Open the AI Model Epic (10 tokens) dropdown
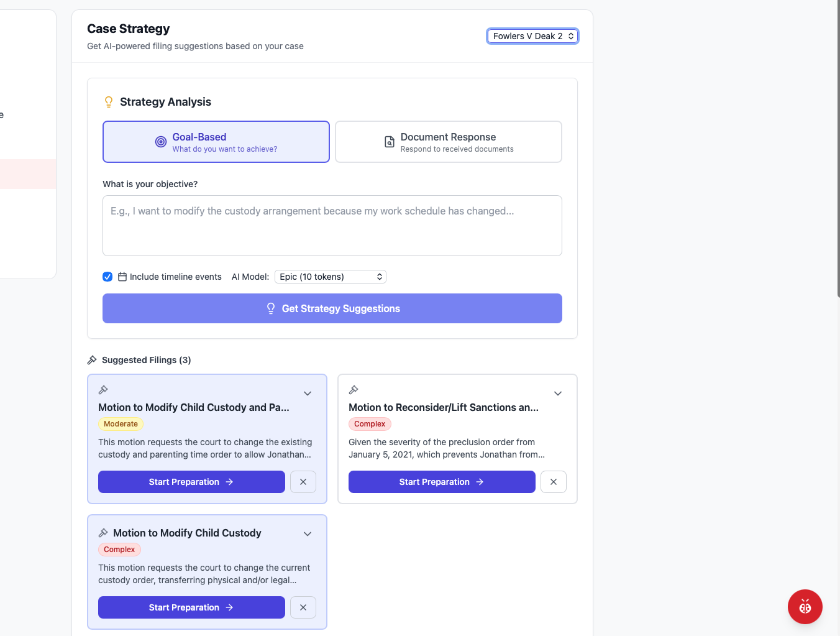The image size is (840, 636). pyautogui.click(x=331, y=277)
